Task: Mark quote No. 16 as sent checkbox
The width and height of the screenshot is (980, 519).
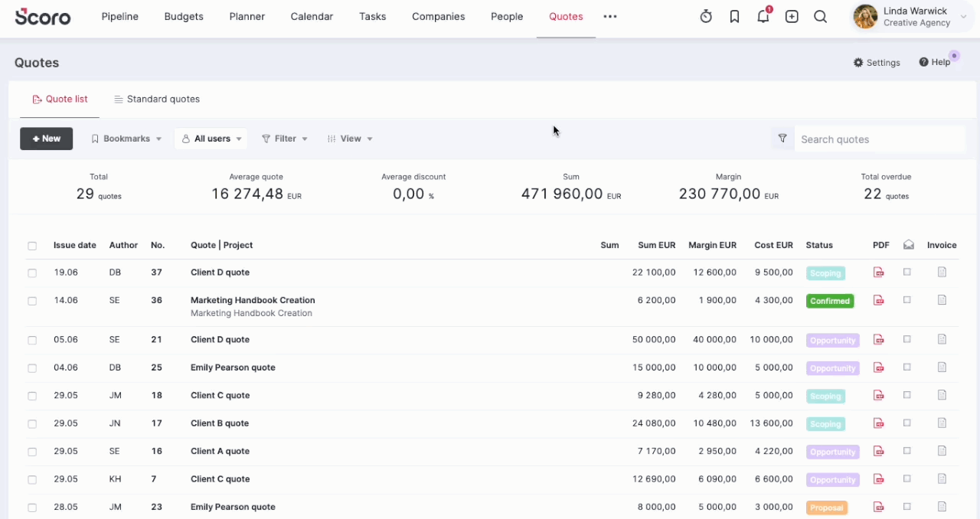Action: point(907,451)
